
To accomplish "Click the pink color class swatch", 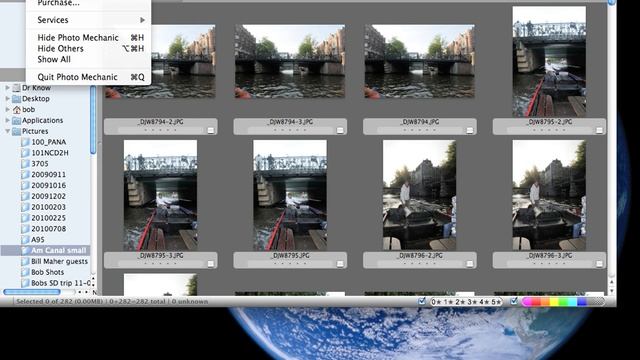I will [x=527, y=302].
